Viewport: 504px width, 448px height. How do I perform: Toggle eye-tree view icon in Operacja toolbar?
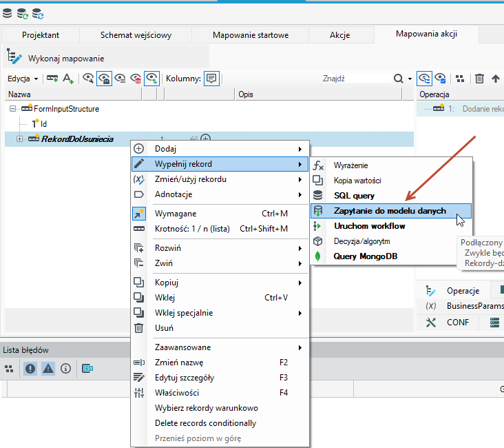(x=424, y=78)
